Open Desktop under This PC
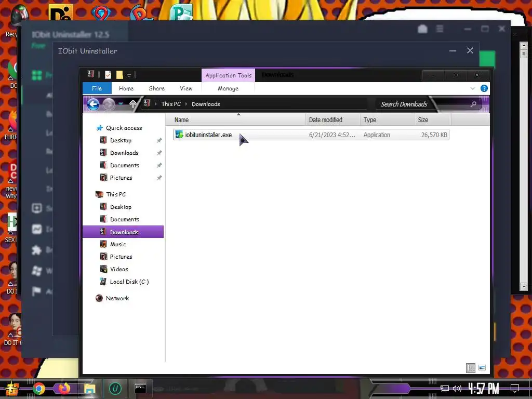The width and height of the screenshot is (532, 399). tap(121, 207)
